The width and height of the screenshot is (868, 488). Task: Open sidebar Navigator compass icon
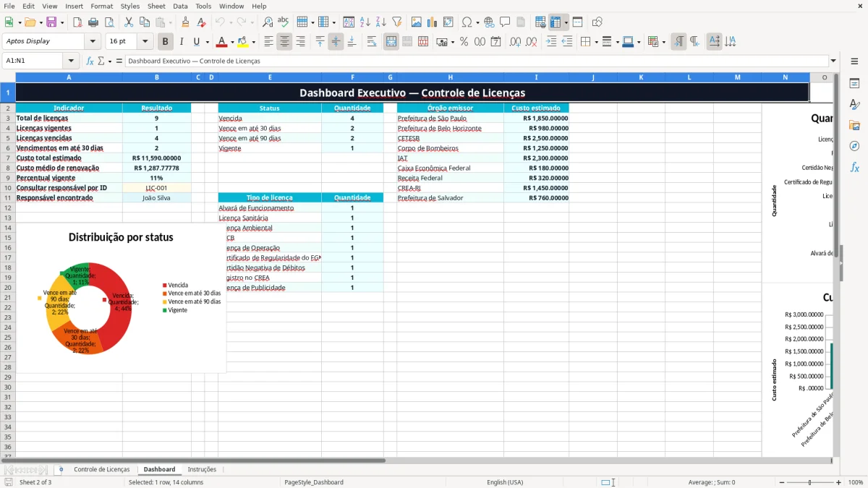point(854,146)
